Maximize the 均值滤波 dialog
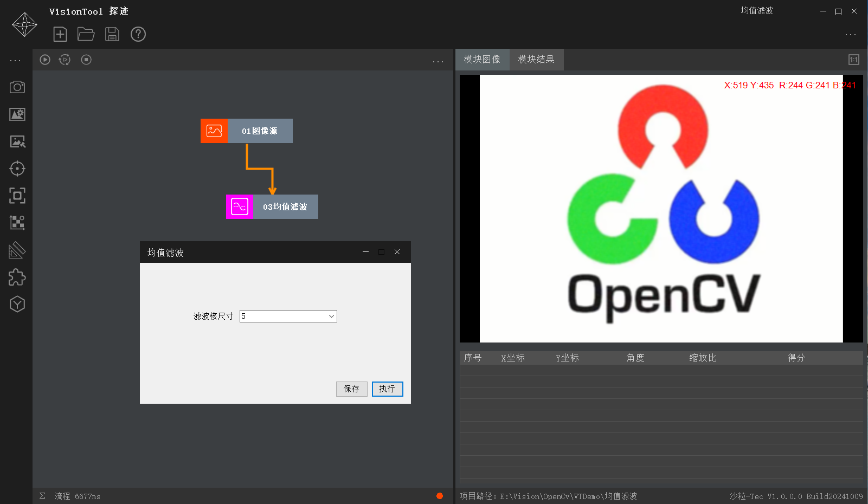The image size is (868, 504). (x=381, y=252)
